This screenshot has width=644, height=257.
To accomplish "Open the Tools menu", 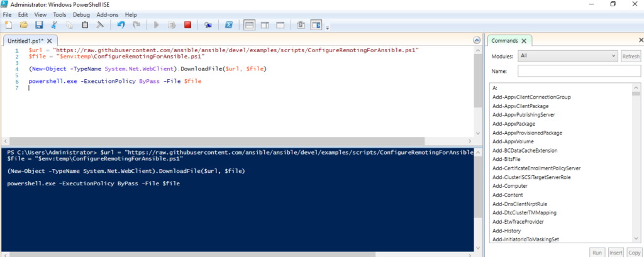I will pyautogui.click(x=60, y=15).
